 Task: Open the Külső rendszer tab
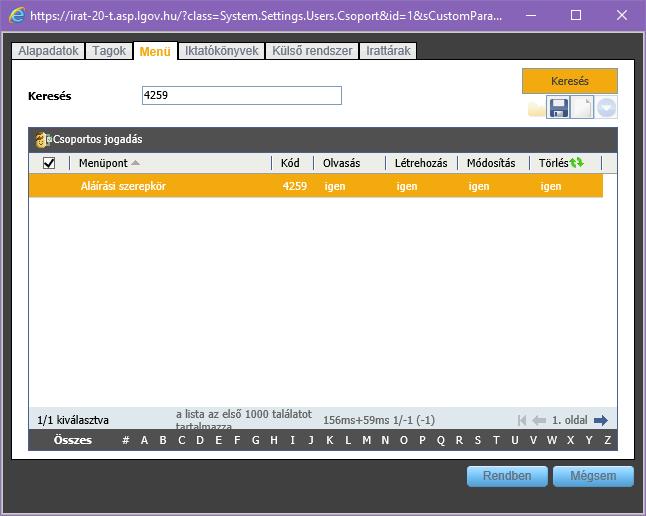click(x=312, y=51)
